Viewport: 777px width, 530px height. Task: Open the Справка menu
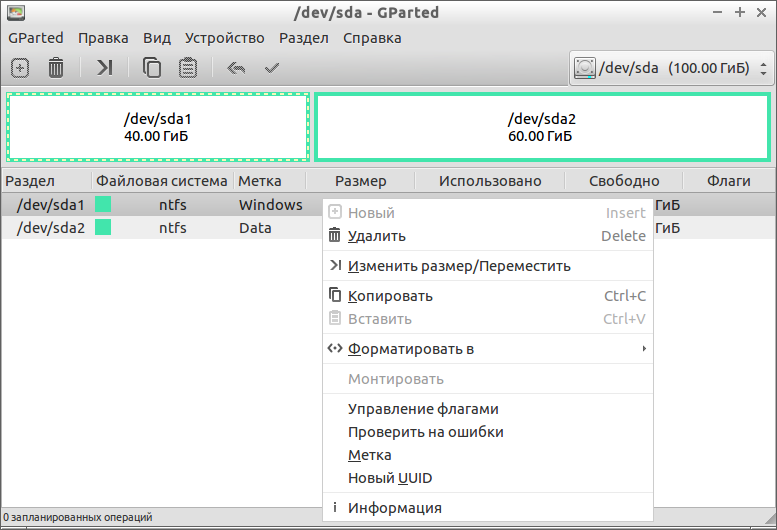(372, 38)
